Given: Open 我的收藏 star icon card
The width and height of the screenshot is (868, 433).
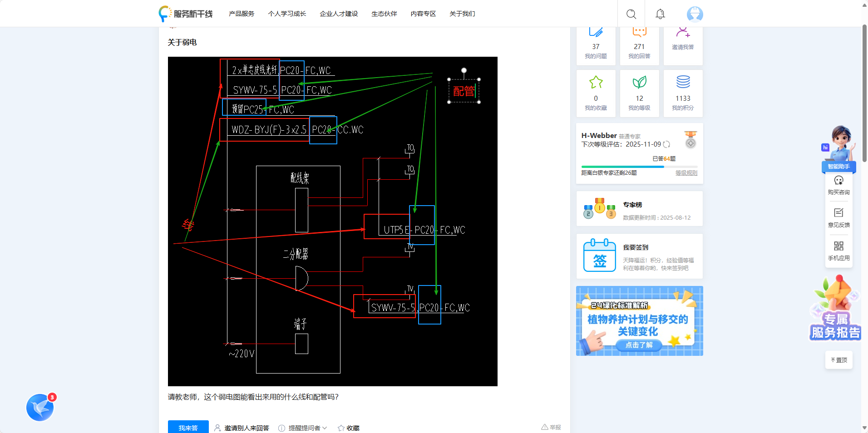Looking at the screenshot, I should click(596, 93).
